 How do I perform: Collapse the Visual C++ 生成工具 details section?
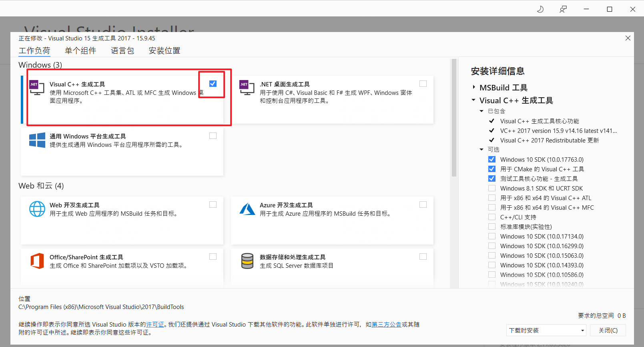474,100
